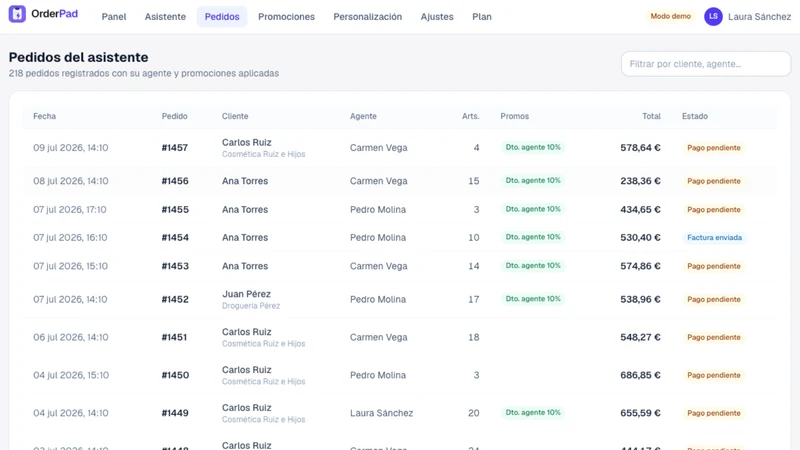Open order #1456
Image resolution: width=800 pixels, height=450 pixels.
tap(175, 181)
